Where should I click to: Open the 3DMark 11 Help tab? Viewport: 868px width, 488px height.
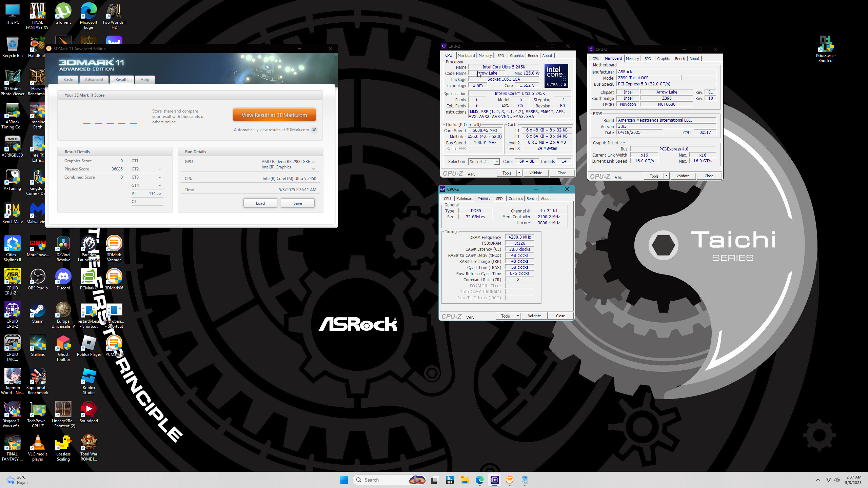click(x=145, y=80)
